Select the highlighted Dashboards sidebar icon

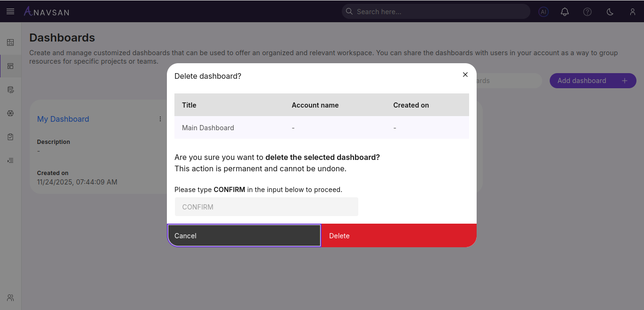tap(10, 66)
